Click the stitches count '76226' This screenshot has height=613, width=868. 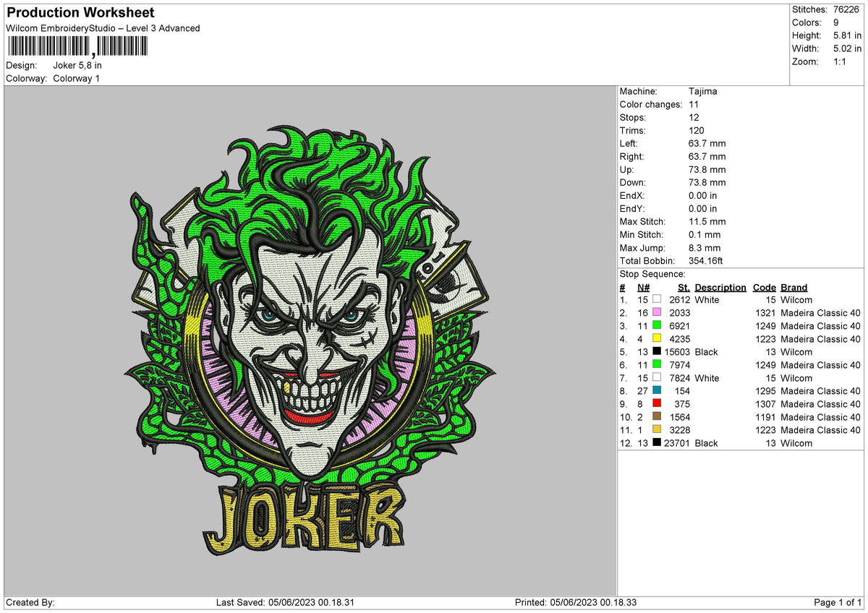[846, 9]
